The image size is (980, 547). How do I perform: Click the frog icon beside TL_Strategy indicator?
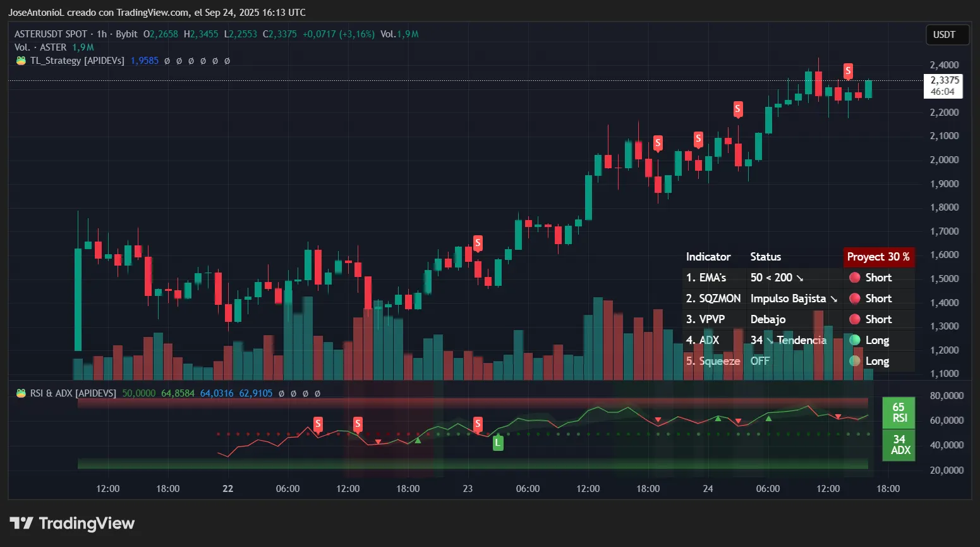21,61
